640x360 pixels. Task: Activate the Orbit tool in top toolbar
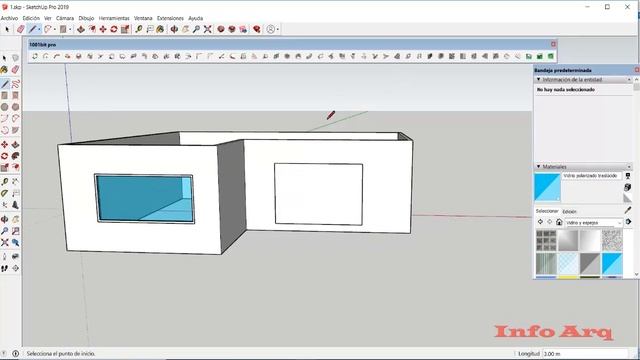(x=174, y=29)
